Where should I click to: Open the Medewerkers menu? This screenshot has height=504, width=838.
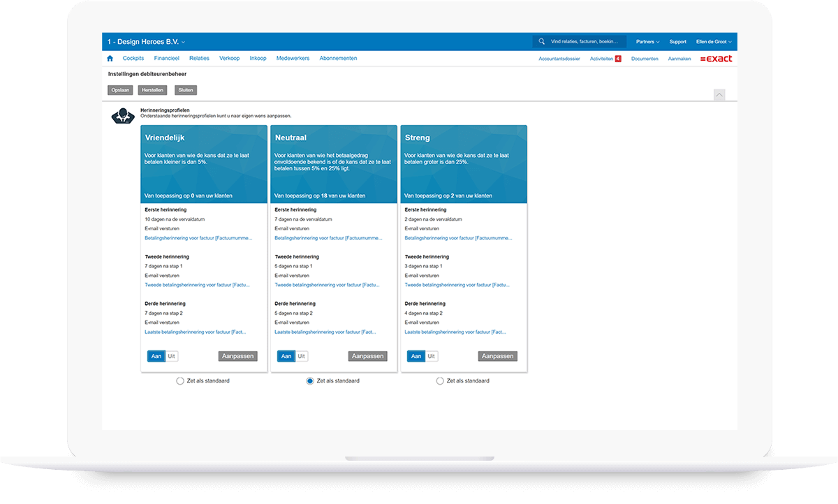[293, 59]
